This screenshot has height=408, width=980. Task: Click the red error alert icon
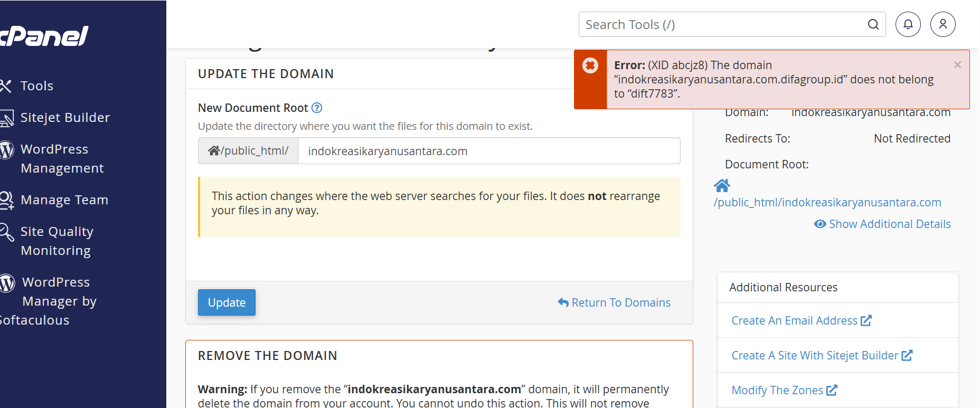point(590,65)
